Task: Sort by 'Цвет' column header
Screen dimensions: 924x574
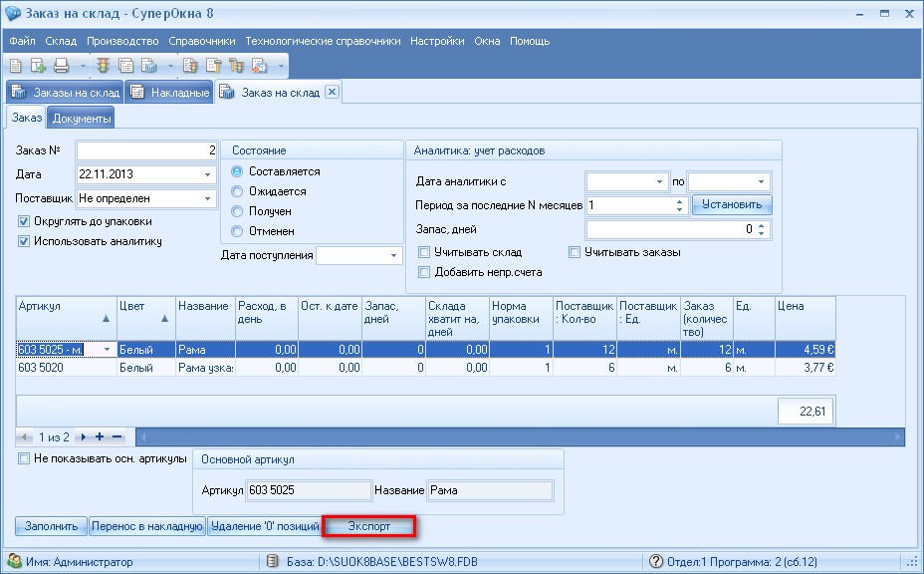Action: [146, 318]
